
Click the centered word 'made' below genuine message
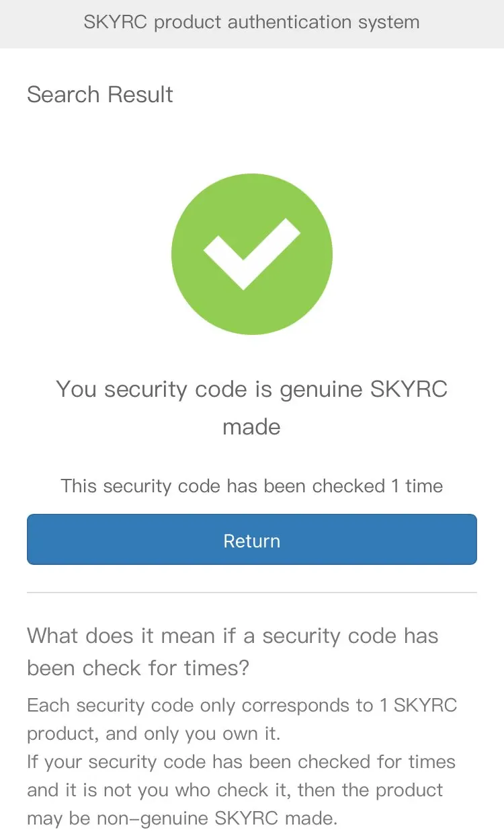tap(252, 426)
